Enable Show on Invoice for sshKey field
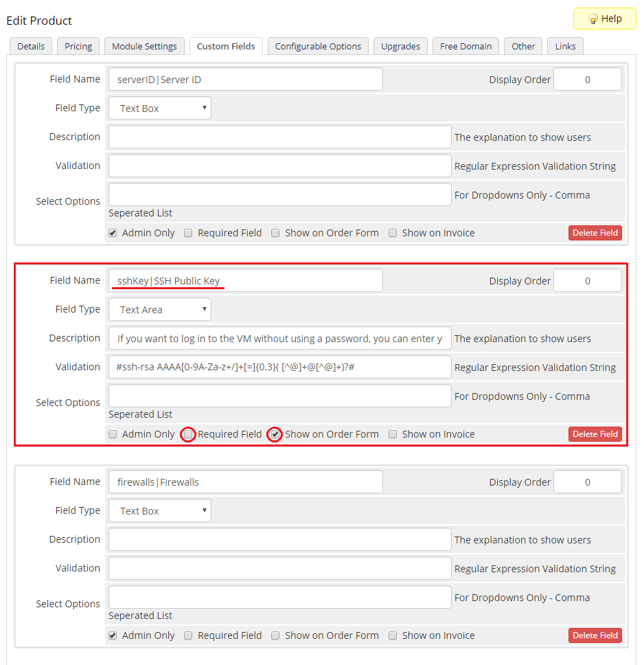644x665 pixels. click(x=393, y=434)
